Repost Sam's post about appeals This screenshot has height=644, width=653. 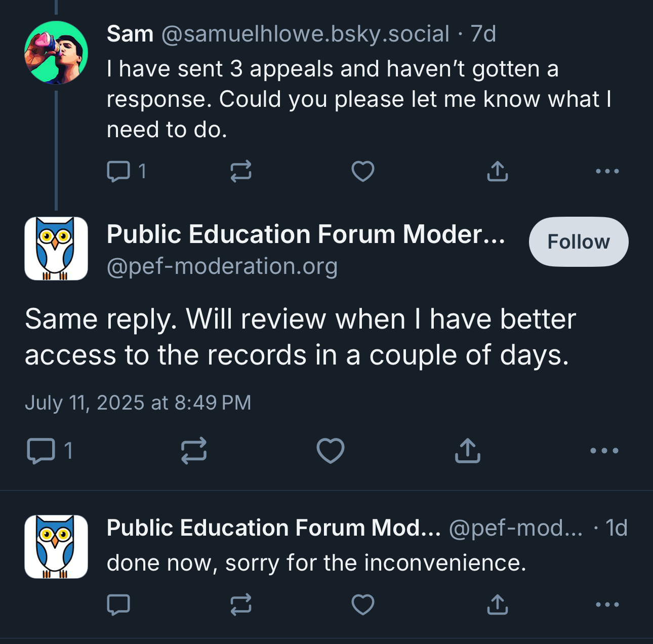pyautogui.click(x=240, y=171)
